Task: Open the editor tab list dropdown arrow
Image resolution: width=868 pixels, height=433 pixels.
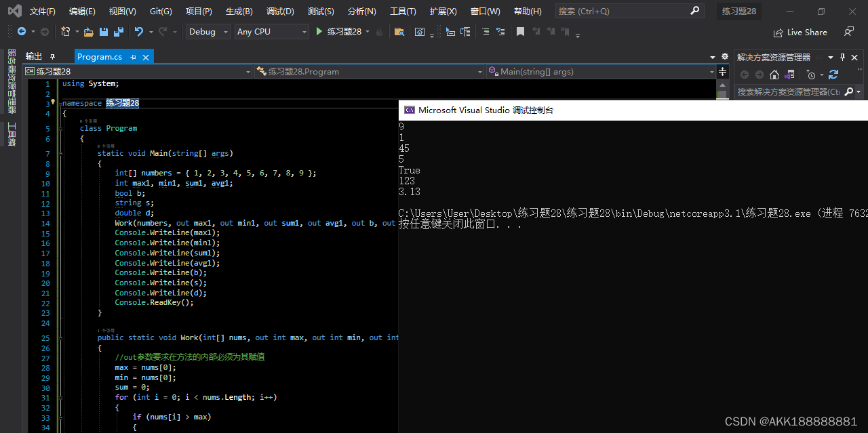Action: (x=713, y=57)
